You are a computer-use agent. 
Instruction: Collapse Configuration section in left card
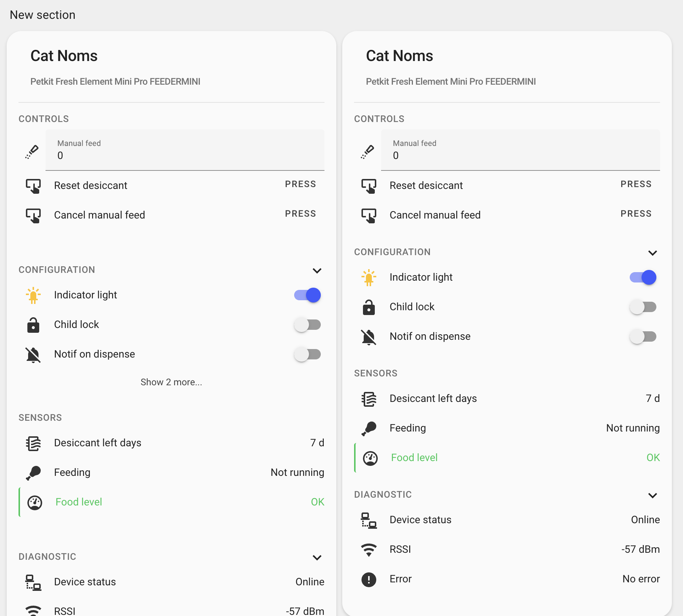pyautogui.click(x=317, y=270)
